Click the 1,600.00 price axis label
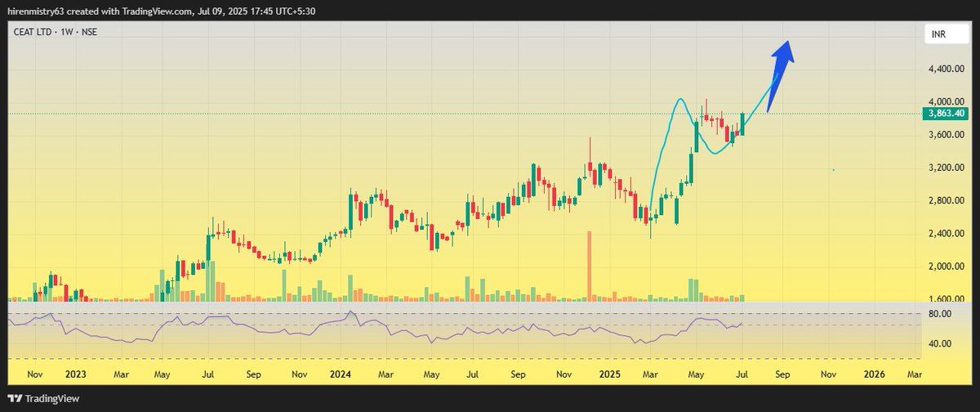Viewport: 980px width, 412px height. pyautogui.click(x=947, y=299)
